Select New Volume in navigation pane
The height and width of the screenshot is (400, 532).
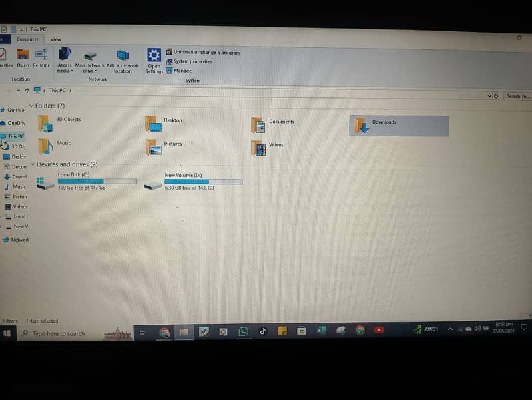tap(17, 226)
